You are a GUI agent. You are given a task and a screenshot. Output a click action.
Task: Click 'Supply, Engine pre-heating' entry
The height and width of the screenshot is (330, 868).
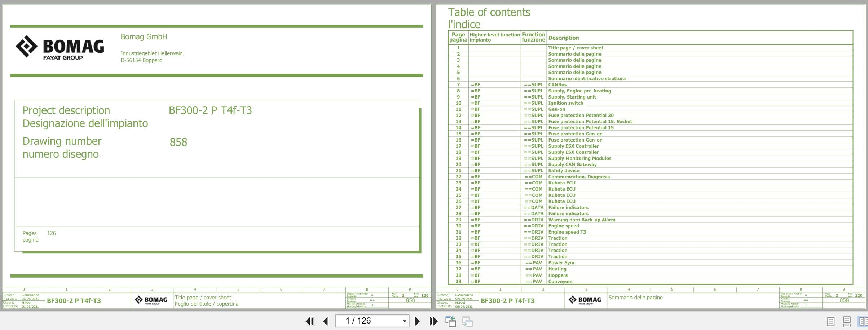click(x=580, y=91)
